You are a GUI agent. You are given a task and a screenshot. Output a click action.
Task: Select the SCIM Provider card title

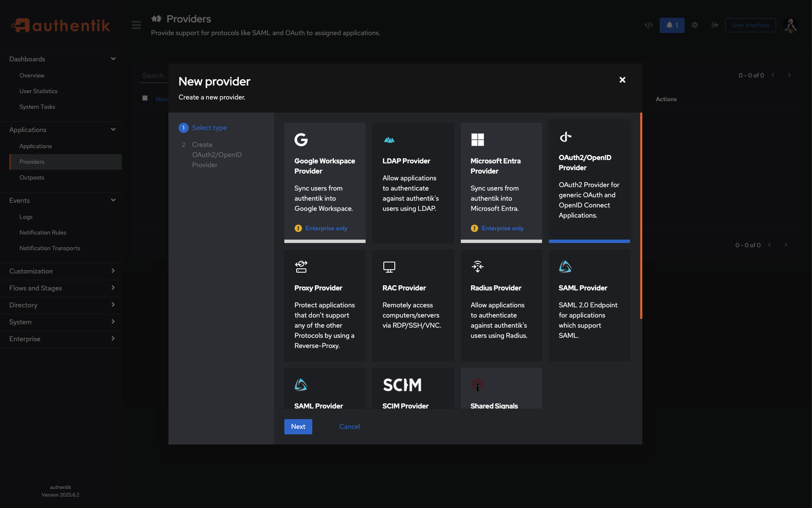coord(405,406)
